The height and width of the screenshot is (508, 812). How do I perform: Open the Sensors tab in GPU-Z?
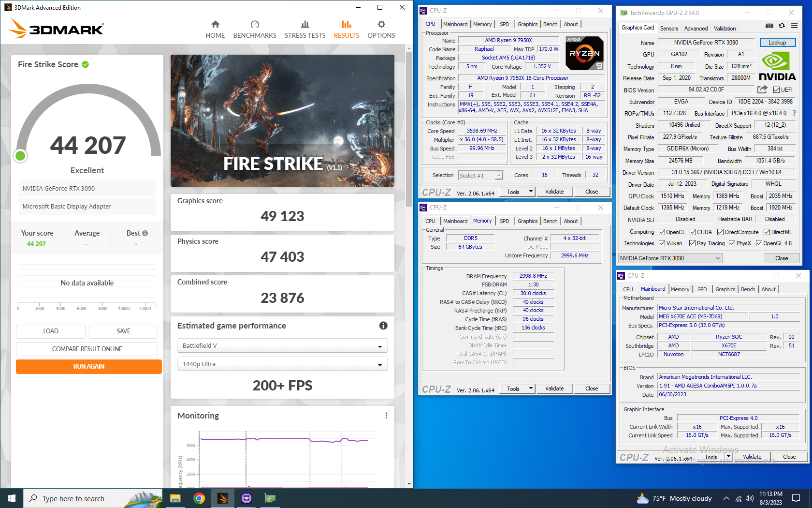click(669, 29)
